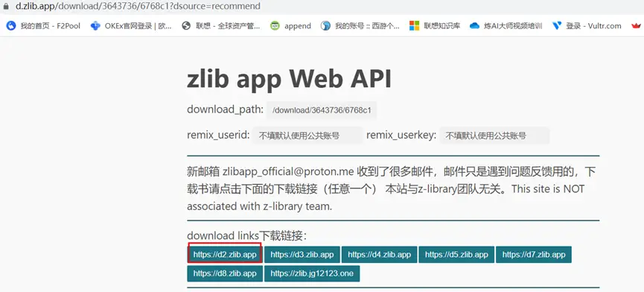Click the zlibapp_official@proton.me email text
This screenshot has width=644, height=292.
point(288,171)
